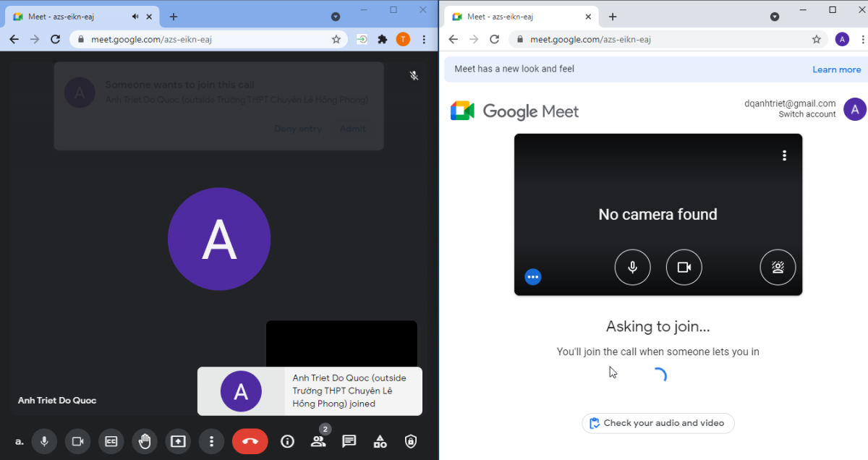Click 'Switch account' link
The width and height of the screenshot is (868, 460).
click(807, 114)
